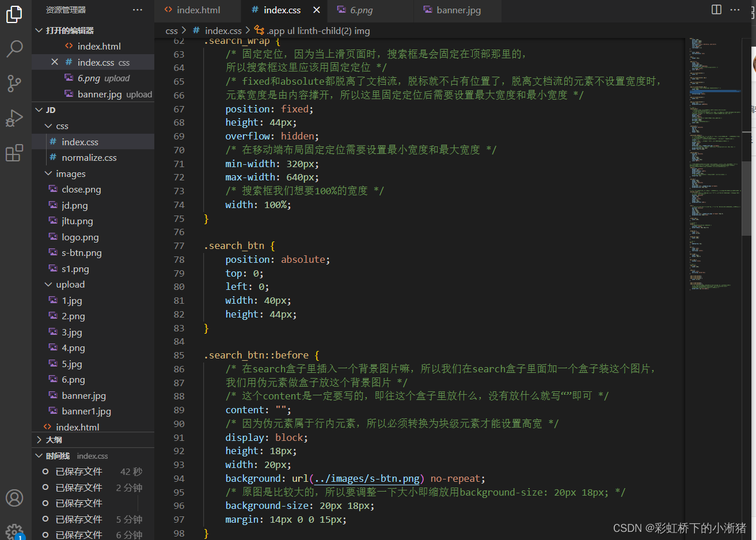Click the 'position: fixed;' code line
Screen dimensions: 756x540
click(269, 109)
